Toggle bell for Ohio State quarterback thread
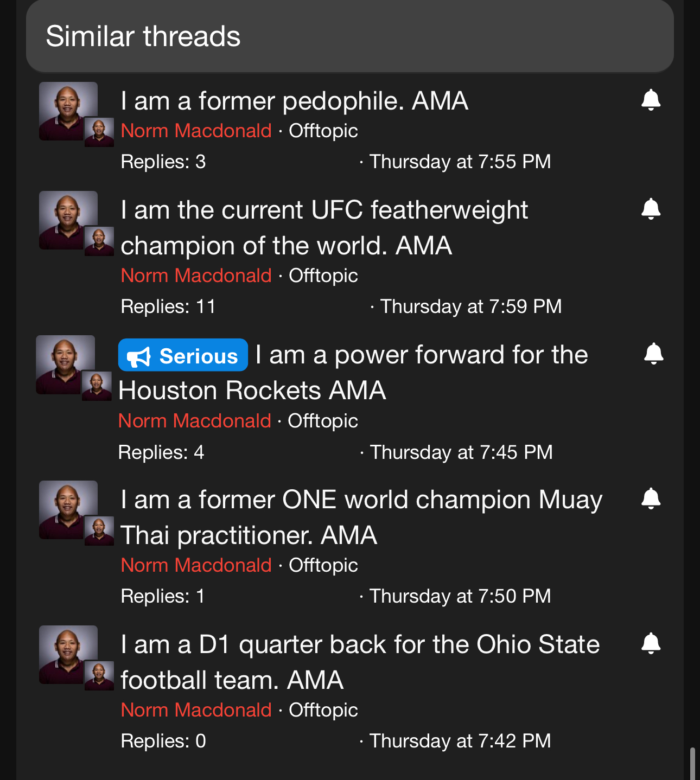The height and width of the screenshot is (780, 700). [x=651, y=643]
